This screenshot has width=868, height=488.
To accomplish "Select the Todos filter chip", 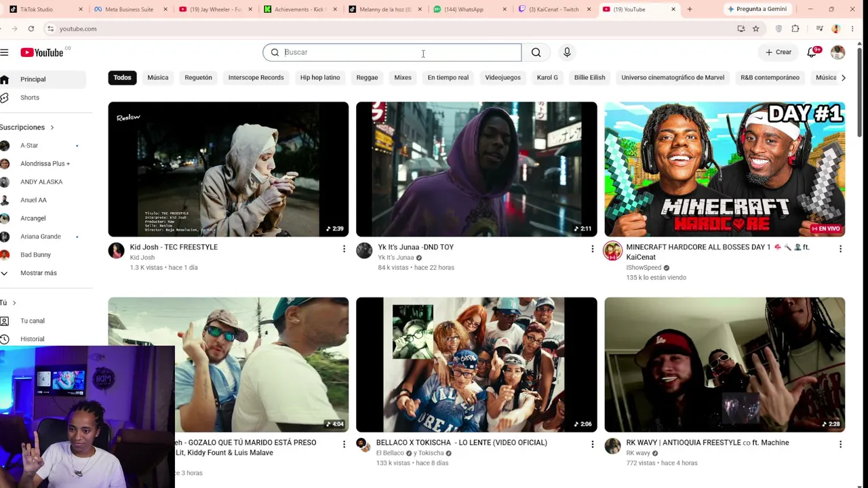I will tap(122, 77).
